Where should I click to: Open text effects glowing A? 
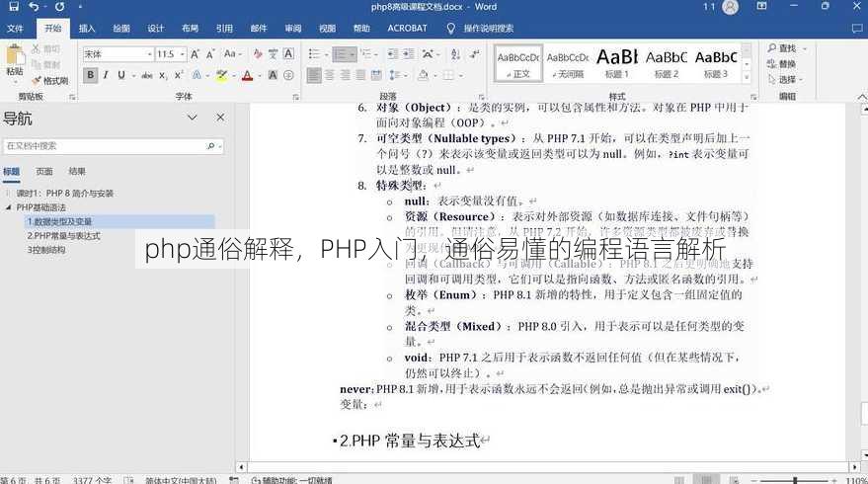197,75
